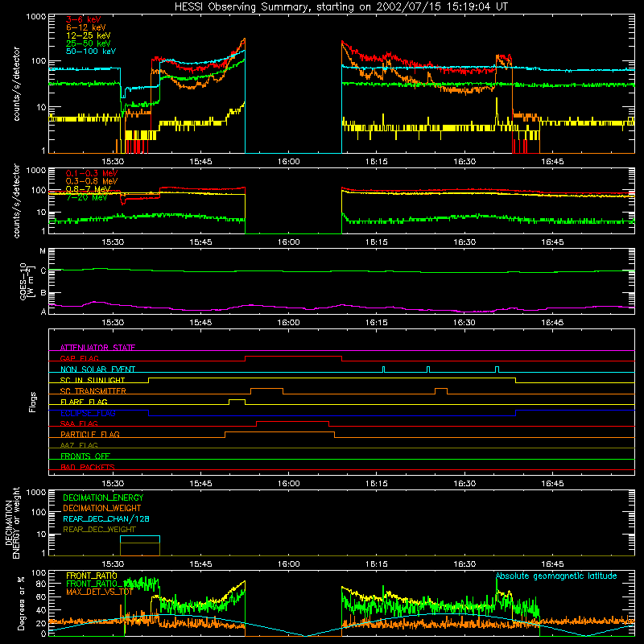644x644 pixels.
Task: Click the SC_TRANSMITTER flag label
Action: pyautogui.click(x=93, y=391)
